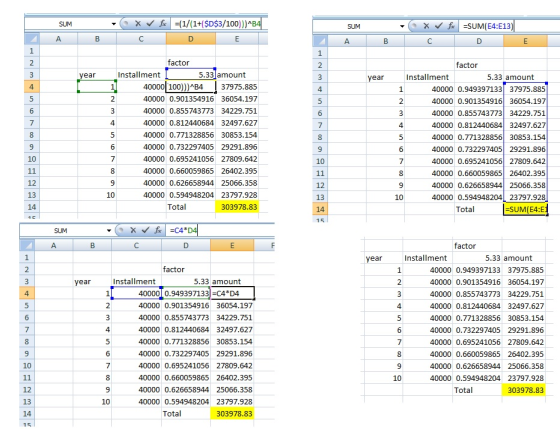Viewport: 560px width, 429px height.
Task: Click Insert Function fx in top-left formula bar
Action: tap(163, 24)
